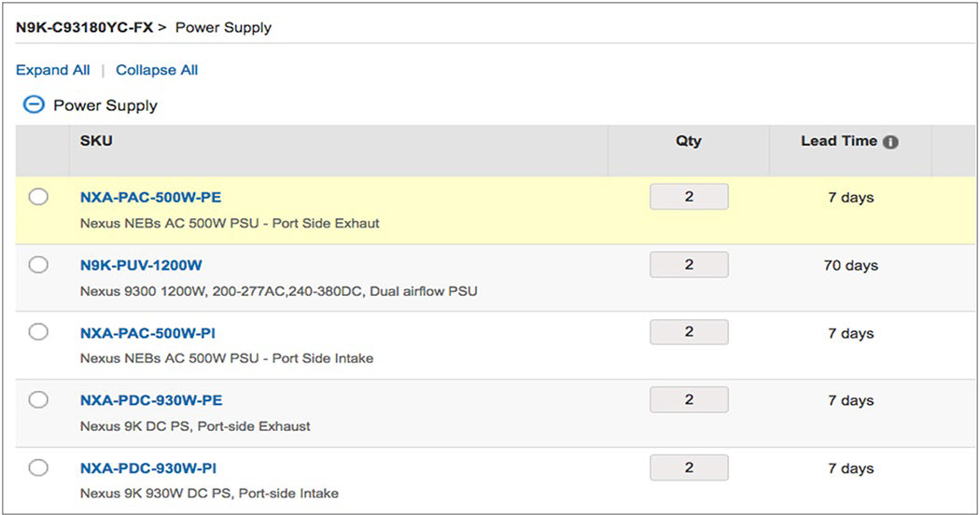The height and width of the screenshot is (515, 980).
Task: Click the quantity field for N9K-PUV-1200W
Action: pyautogui.click(x=689, y=265)
